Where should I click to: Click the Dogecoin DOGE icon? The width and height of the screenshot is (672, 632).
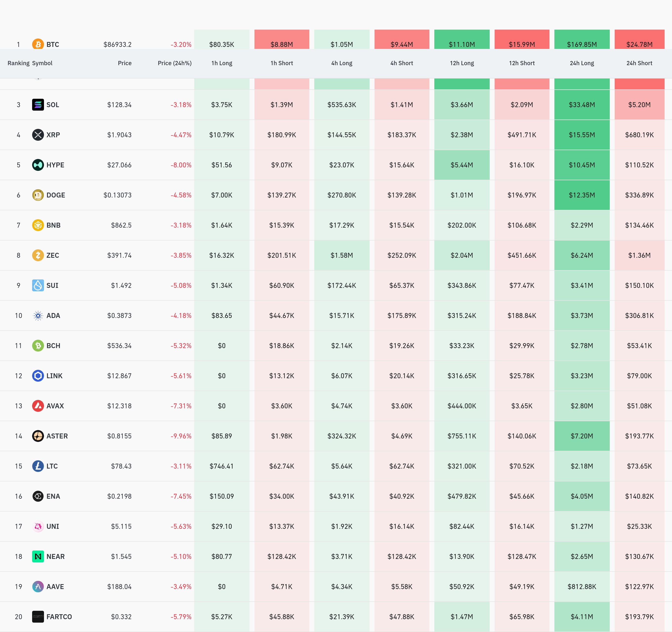(38, 195)
